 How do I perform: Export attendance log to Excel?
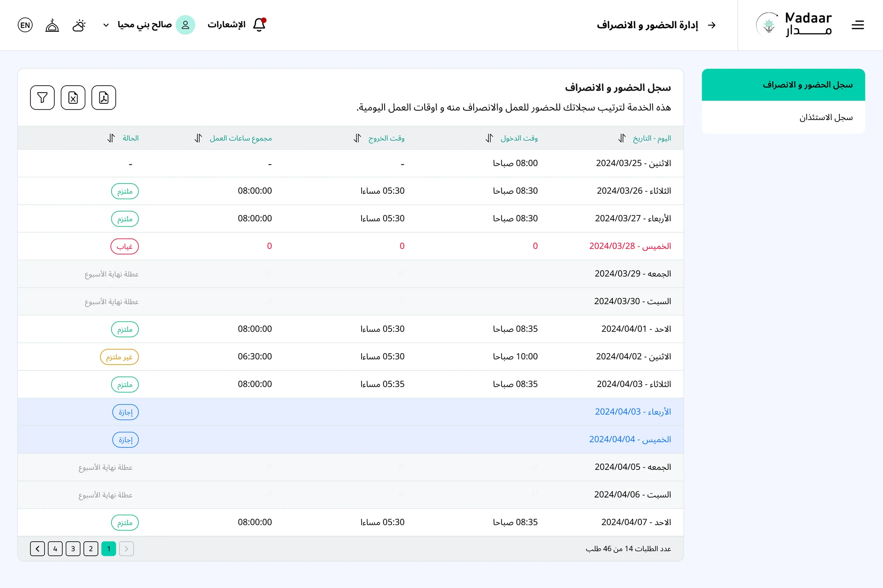pos(73,98)
